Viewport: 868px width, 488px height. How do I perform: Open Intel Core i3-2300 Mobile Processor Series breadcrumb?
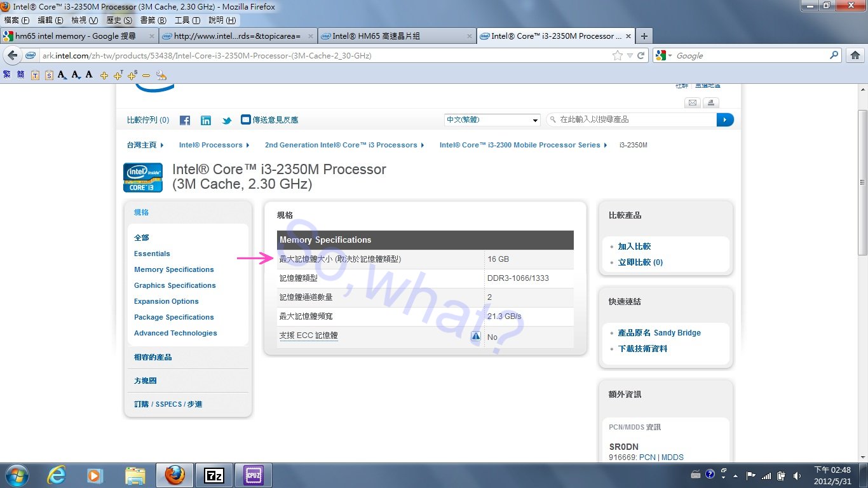(520, 145)
